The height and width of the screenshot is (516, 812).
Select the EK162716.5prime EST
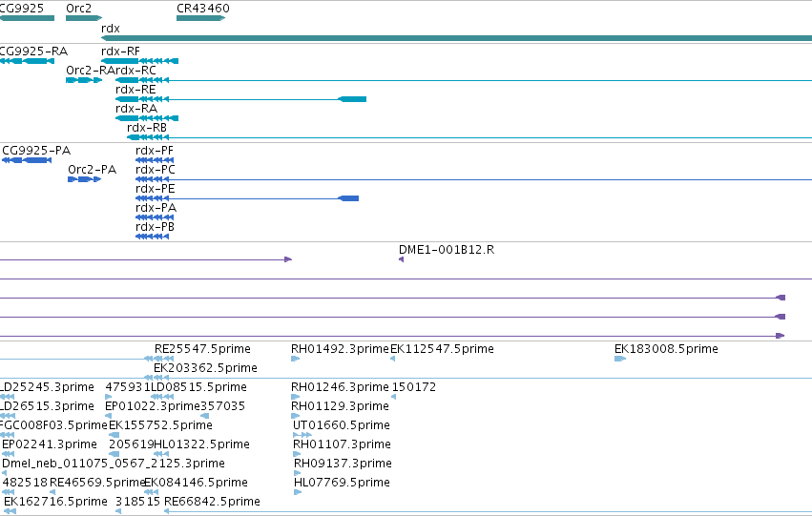10,511
